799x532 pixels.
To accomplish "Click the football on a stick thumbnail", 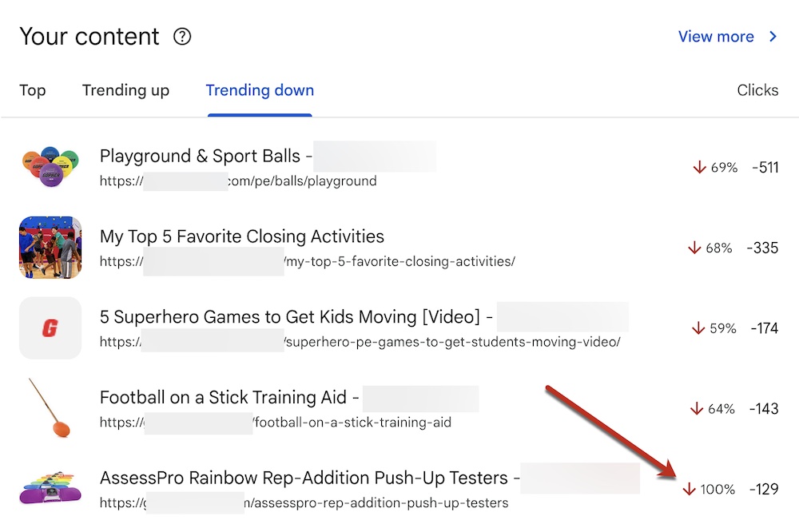I will 50,408.
